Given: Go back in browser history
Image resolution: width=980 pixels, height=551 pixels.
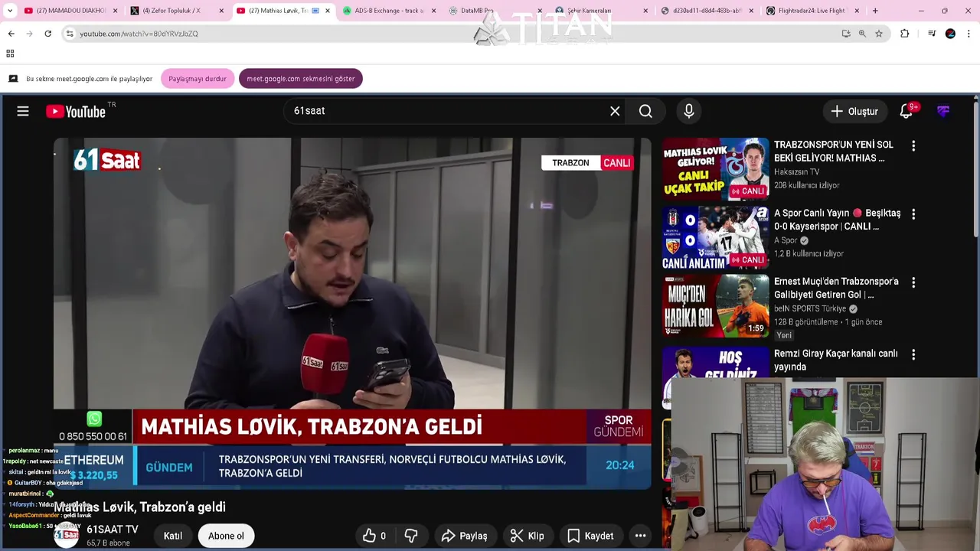Looking at the screenshot, I should pos(11,34).
